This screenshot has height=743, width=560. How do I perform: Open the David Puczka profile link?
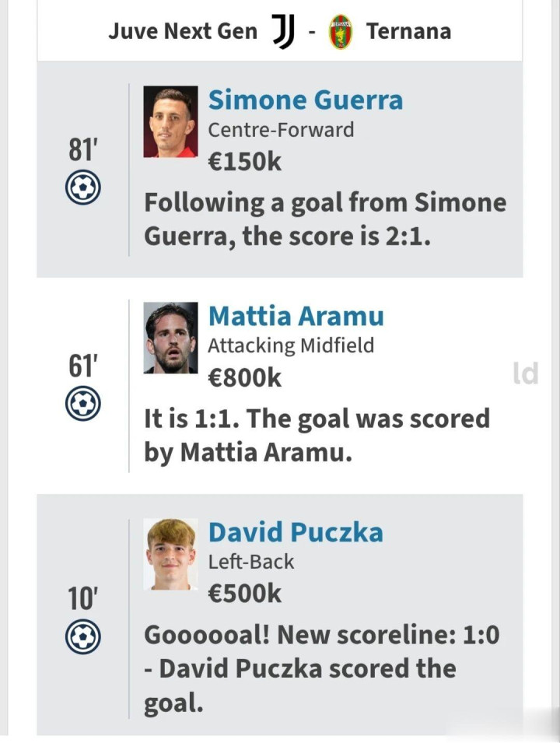(x=296, y=532)
